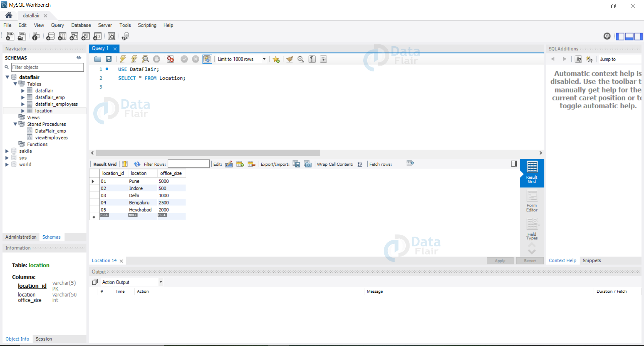Open the Database menu
The width and height of the screenshot is (644, 346).
81,25
